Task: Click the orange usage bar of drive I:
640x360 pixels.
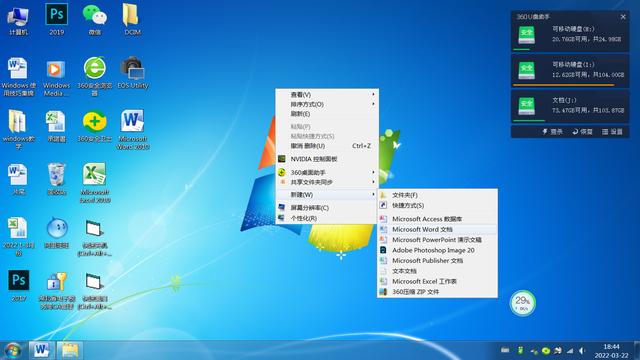Action: pyautogui.click(x=564, y=85)
